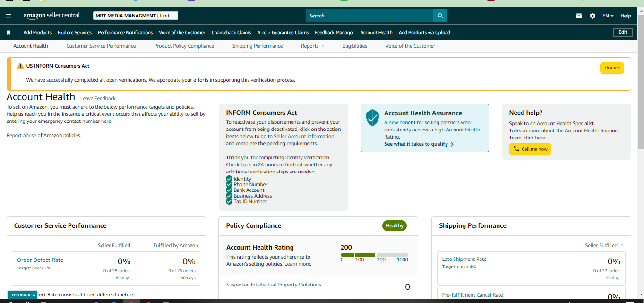
Task: Expand the Reports dropdown menu
Action: [313, 46]
